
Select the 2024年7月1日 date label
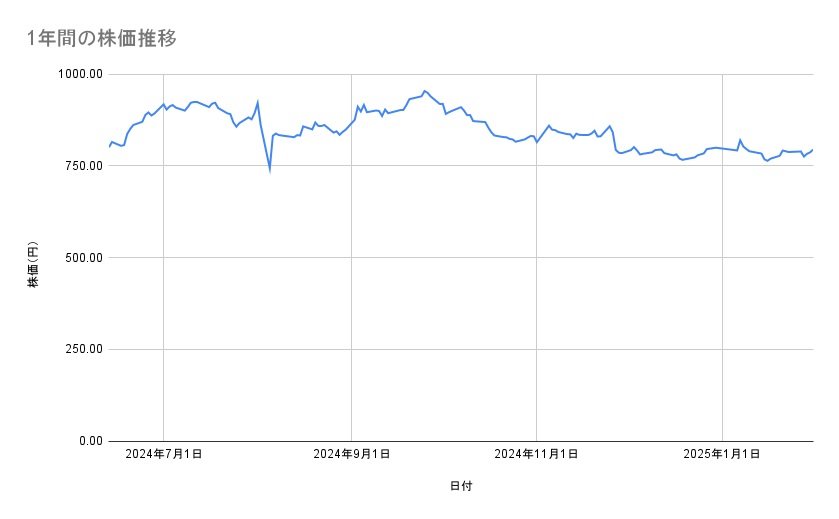tap(164, 454)
